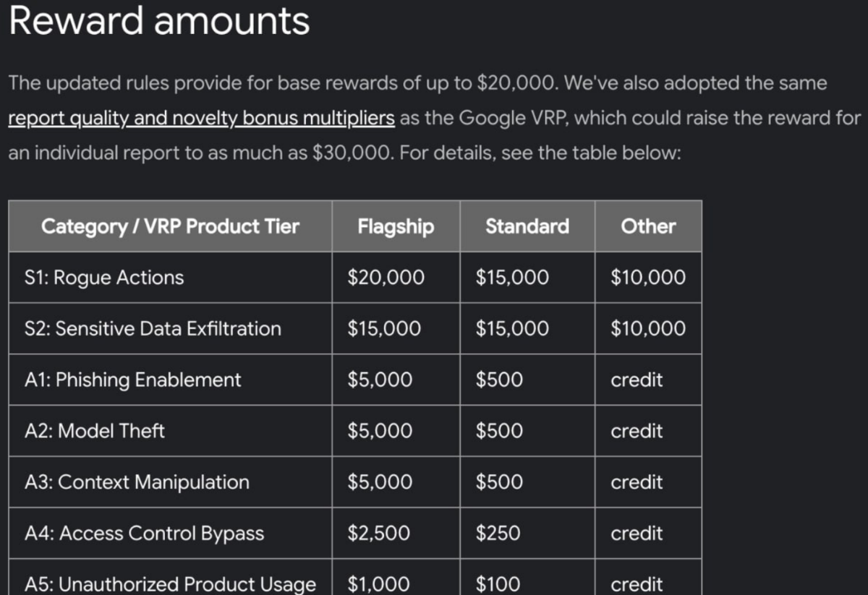Select the Category / VRP Product Tier header

click(x=170, y=226)
